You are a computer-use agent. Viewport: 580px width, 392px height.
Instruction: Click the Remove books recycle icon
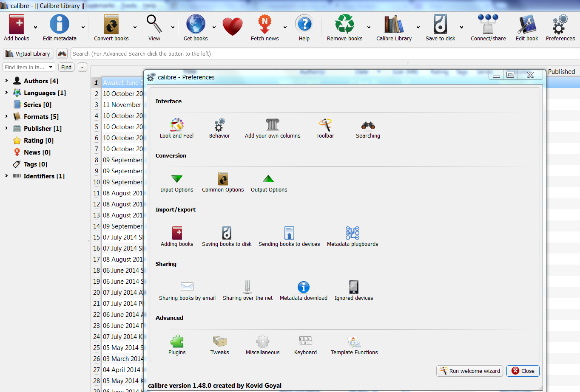[x=344, y=28]
